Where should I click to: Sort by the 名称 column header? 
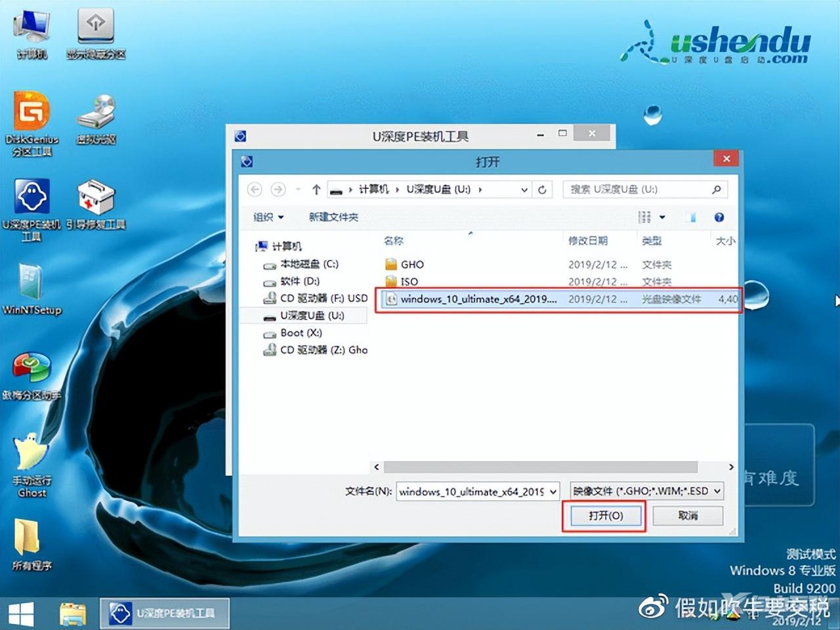(394, 241)
